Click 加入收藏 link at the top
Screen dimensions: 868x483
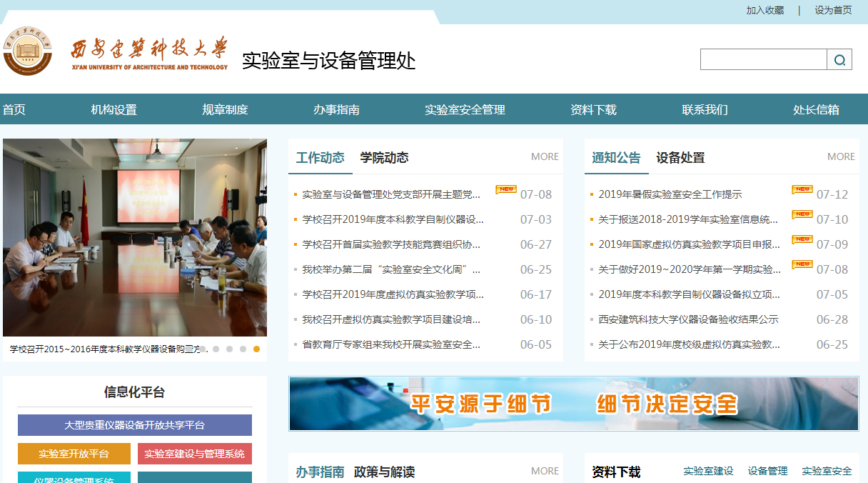point(764,10)
